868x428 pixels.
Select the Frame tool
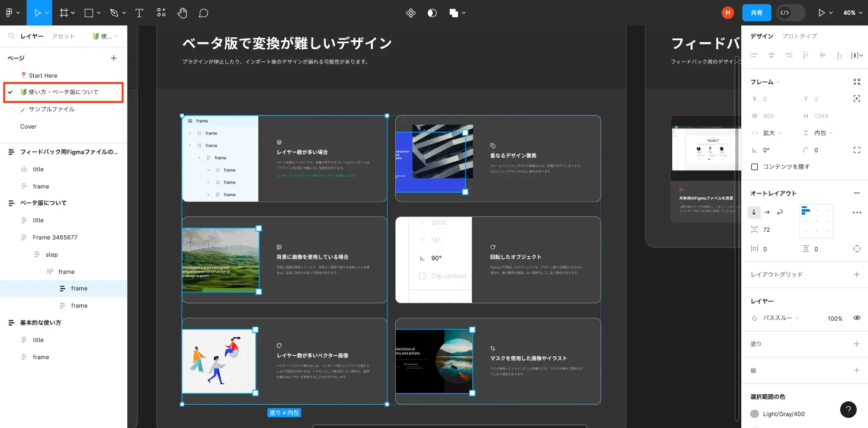64,12
